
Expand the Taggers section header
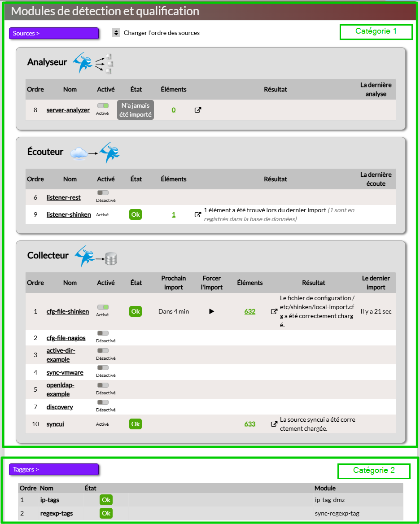click(54, 469)
